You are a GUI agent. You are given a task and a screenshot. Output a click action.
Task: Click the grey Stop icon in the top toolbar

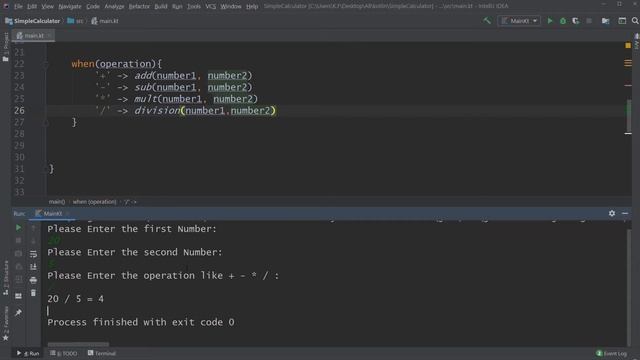click(x=589, y=21)
